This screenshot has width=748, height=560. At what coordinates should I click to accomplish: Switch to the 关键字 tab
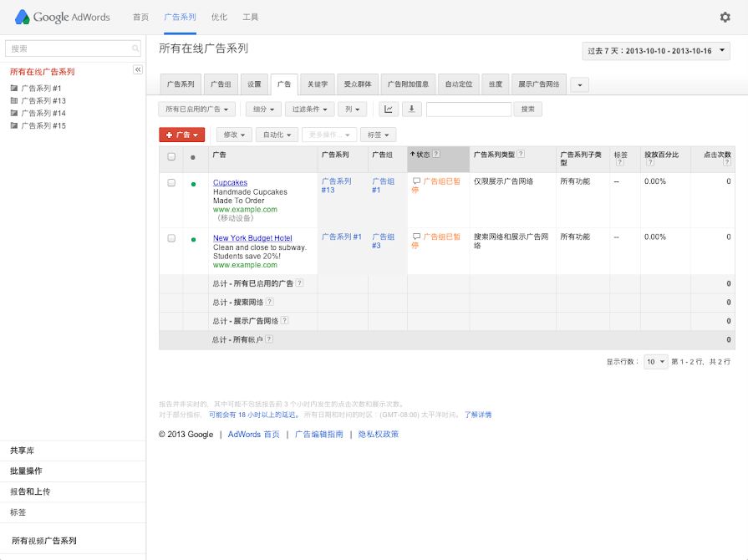coord(317,84)
